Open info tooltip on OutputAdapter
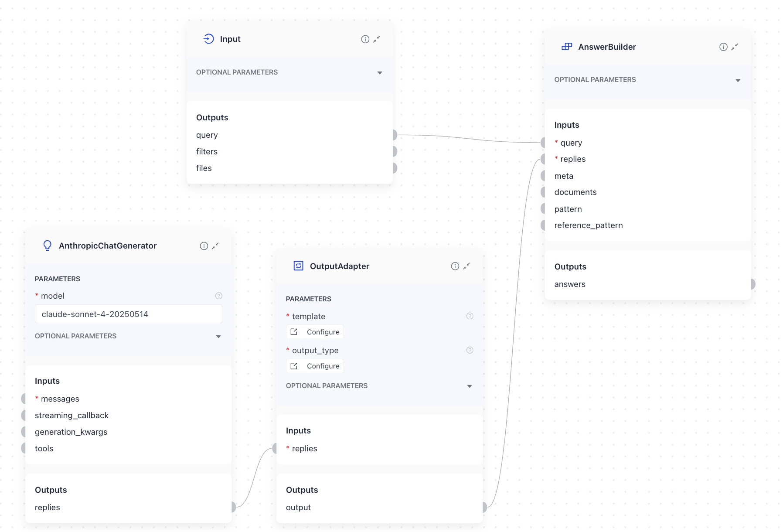Viewport: 783px width, 532px height. click(x=455, y=266)
